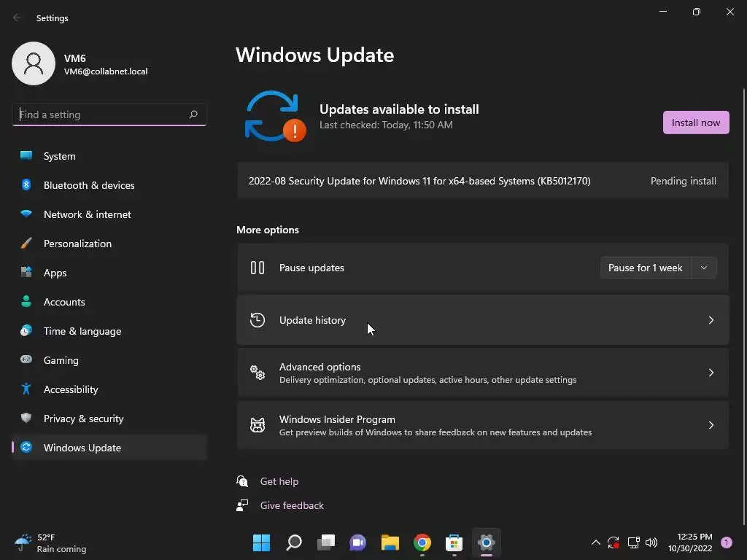Open taskbar Search
747x560 pixels.
tap(293, 542)
